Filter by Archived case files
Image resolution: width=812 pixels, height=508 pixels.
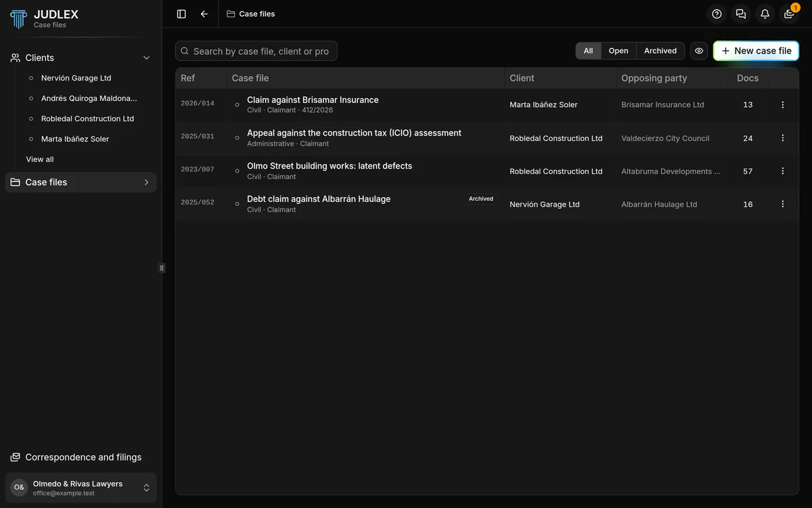pos(660,51)
